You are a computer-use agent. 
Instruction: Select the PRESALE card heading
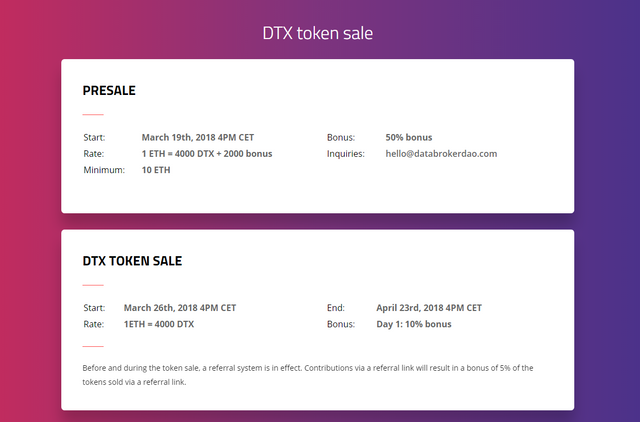coord(109,90)
